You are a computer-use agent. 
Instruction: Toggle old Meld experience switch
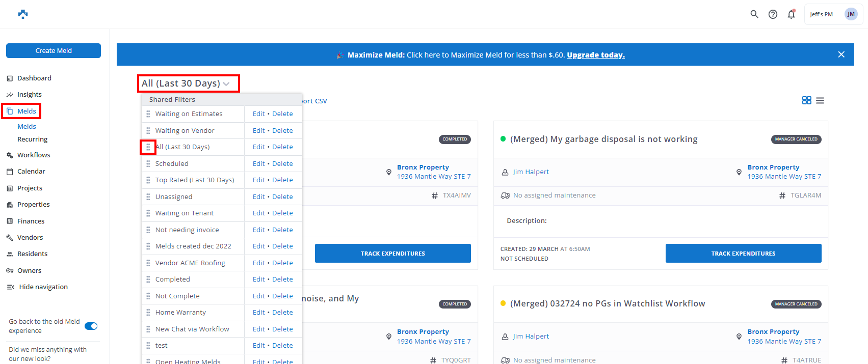91,326
